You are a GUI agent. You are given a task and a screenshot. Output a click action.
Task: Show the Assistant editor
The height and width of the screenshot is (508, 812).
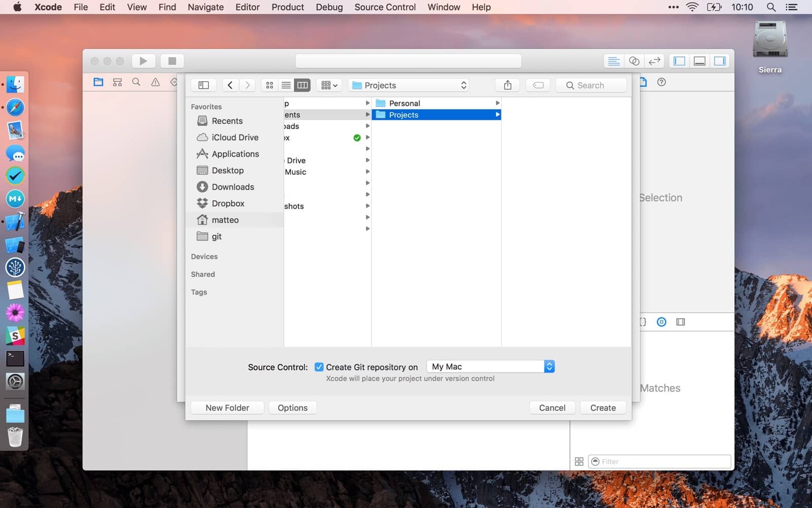(634, 61)
